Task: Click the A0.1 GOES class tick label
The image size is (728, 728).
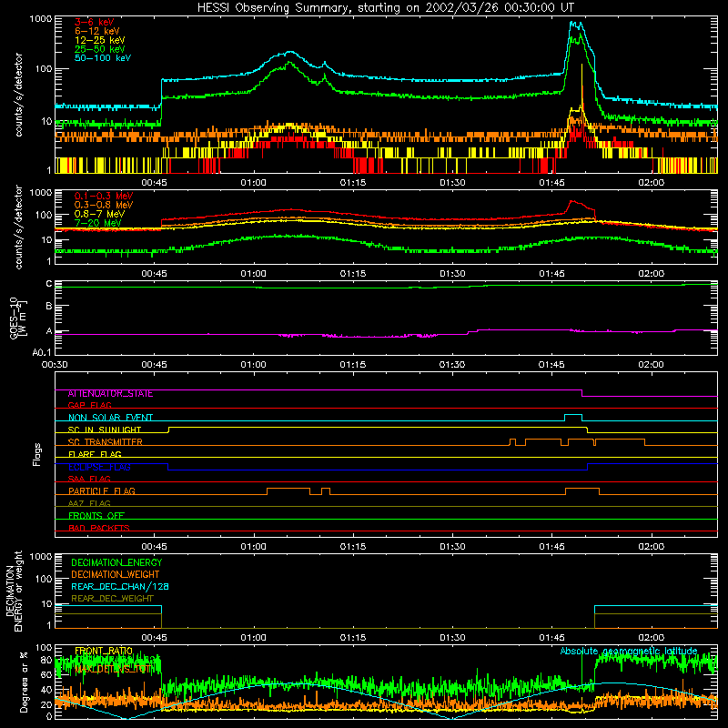Action: 41,353
